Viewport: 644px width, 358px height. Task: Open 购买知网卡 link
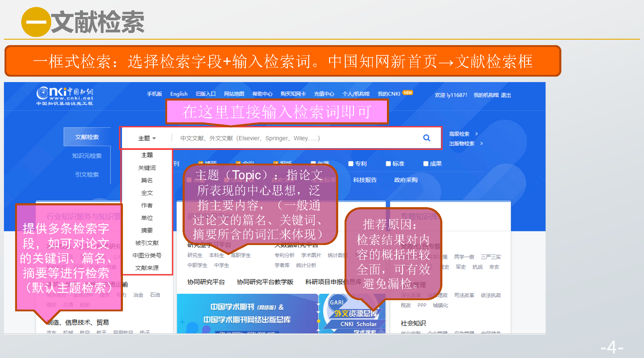click(293, 94)
